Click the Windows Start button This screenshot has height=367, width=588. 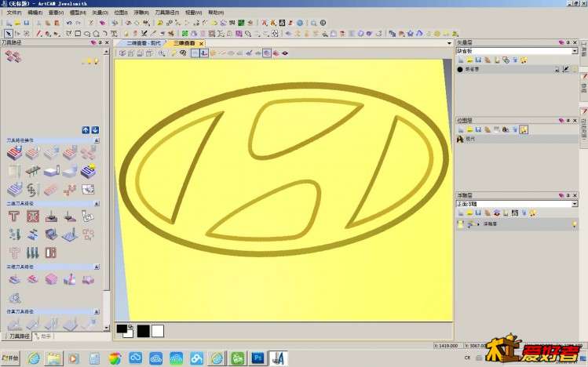coord(10,358)
